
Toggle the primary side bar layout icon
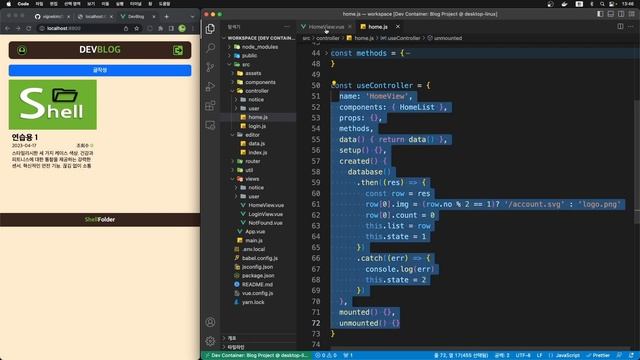tap(600, 14)
